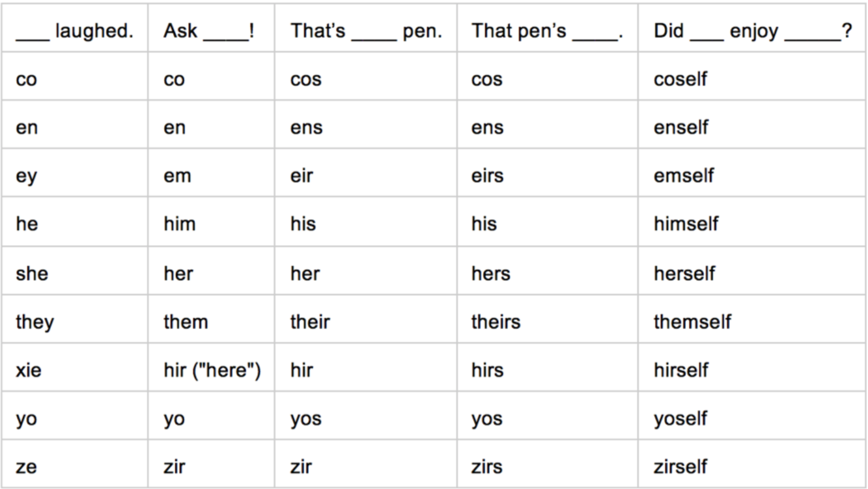Click the "That's ____ pen." column header

coord(366,31)
